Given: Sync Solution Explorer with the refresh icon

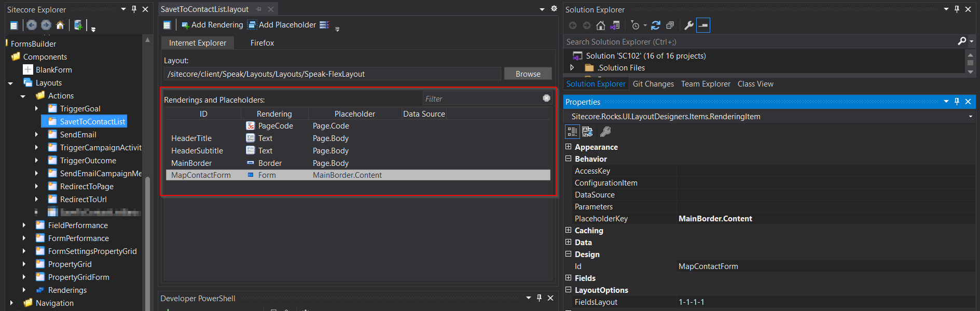Looking at the screenshot, I should point(656,25).
